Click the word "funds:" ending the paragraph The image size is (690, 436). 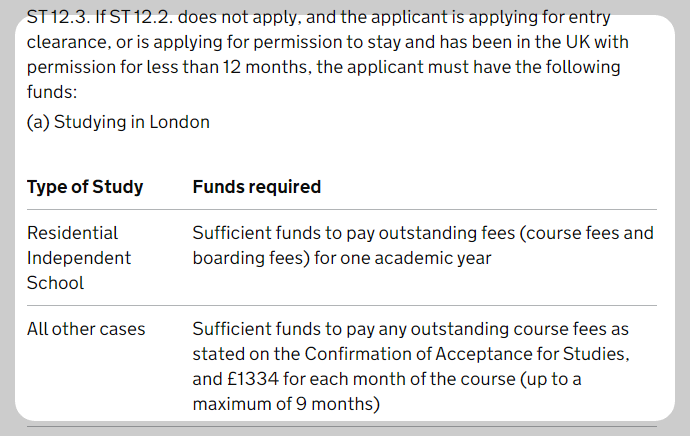point(50,92)
